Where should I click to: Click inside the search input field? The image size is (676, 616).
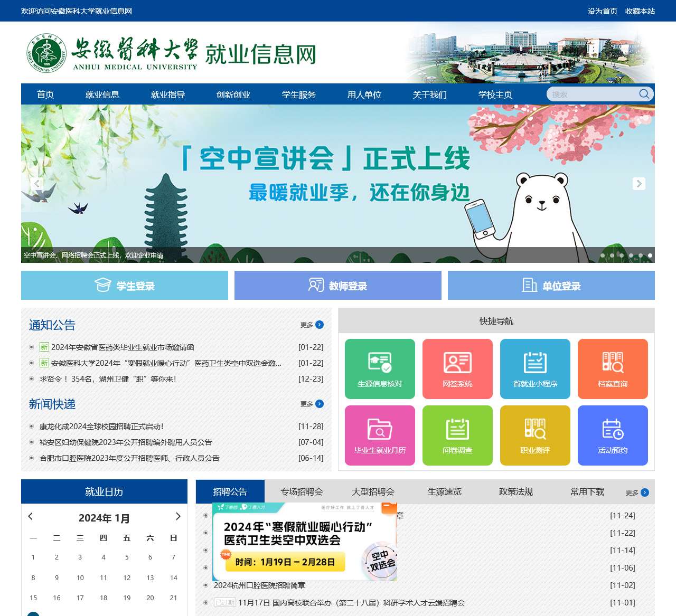591,94
